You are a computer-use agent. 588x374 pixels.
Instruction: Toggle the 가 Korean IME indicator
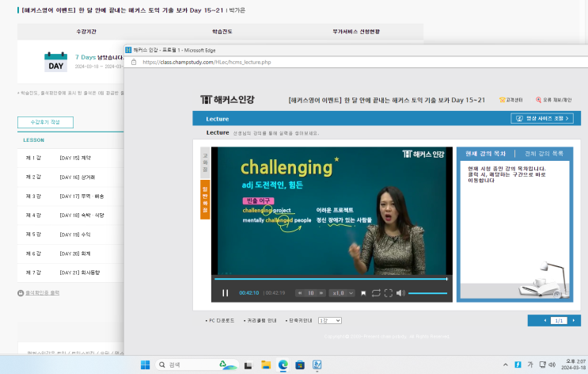pyautogui.click(x=530, y=364)
